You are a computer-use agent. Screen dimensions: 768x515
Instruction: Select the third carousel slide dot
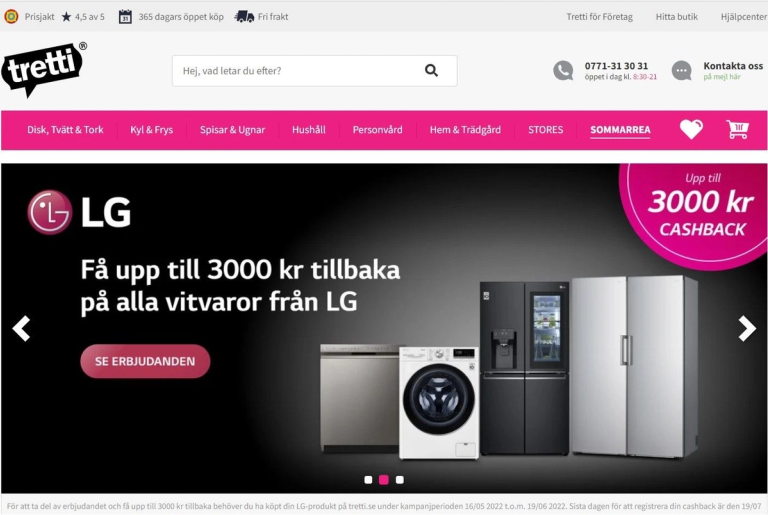(400, 480)
